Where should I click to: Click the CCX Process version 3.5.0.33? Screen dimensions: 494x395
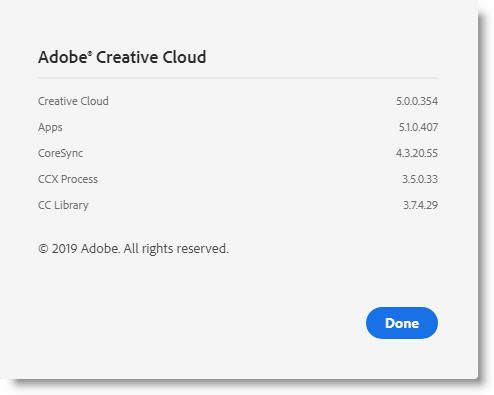(x=420, y=179)
